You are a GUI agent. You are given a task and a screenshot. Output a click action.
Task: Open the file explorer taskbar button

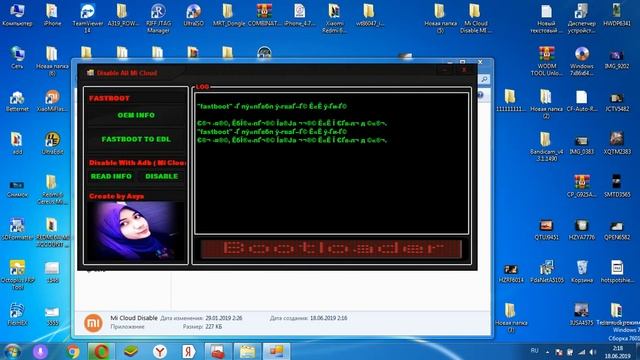point(247,351)
